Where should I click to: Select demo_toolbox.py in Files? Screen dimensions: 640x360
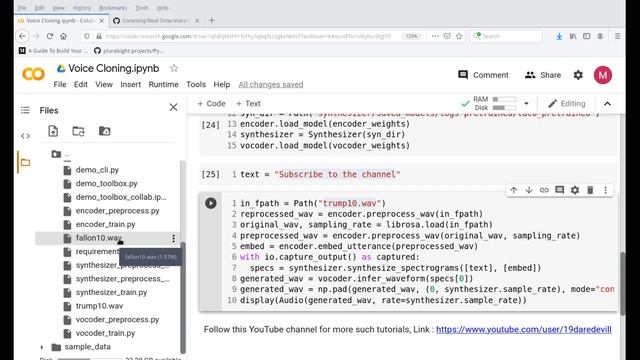(106, 184)
